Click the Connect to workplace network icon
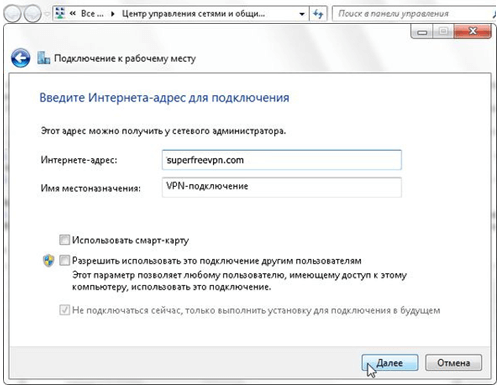The image size is (498, 387). point(44,58)
